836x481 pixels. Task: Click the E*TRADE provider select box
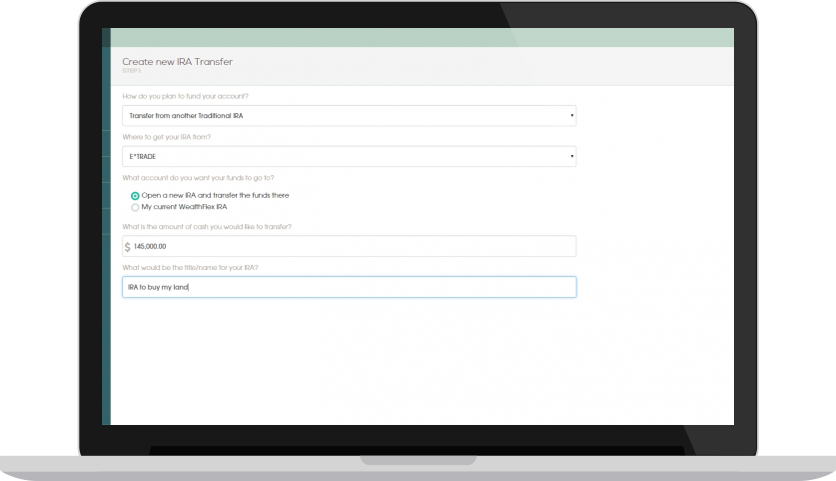[348, 157]
